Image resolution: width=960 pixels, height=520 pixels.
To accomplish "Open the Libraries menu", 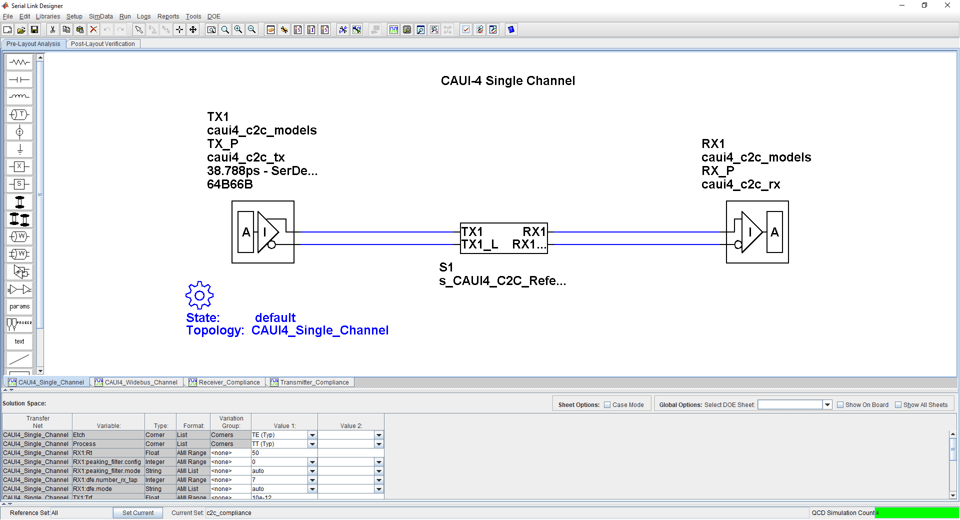I will (48, 17).
